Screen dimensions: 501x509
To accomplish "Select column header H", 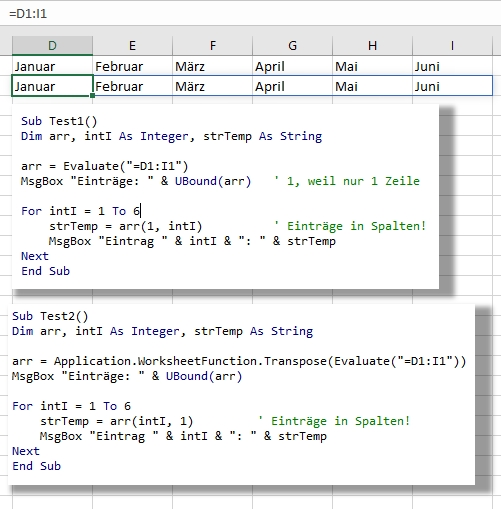I will point(372,45).
